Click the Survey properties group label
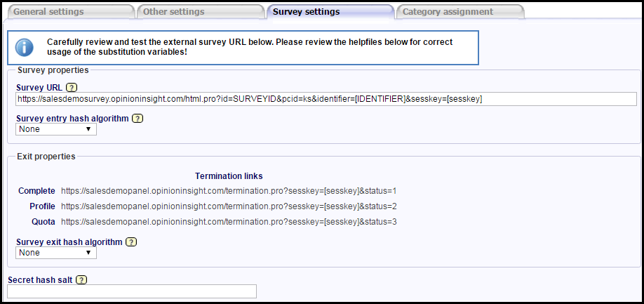644x304 pixels. [53, 70]
